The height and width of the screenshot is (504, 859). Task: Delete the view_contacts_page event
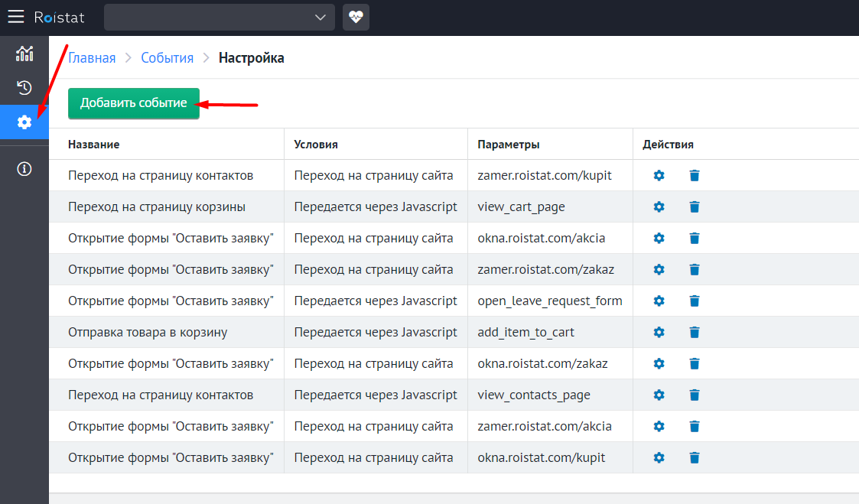[694, 395]
